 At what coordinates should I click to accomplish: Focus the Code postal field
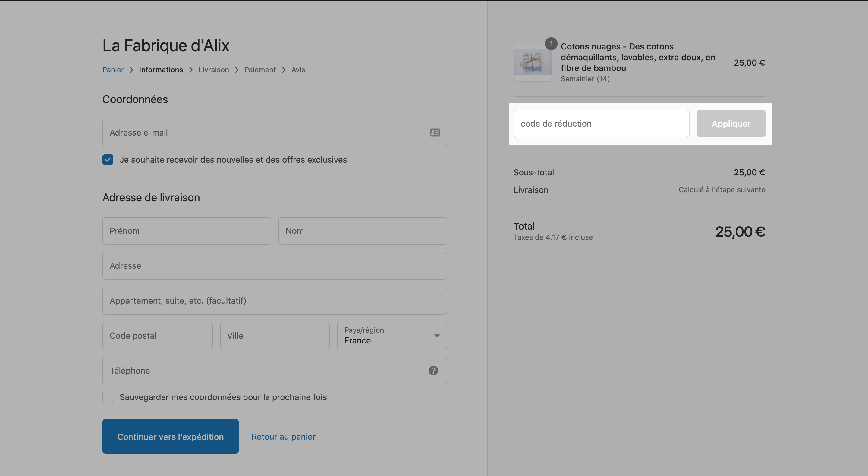(157, 336)
